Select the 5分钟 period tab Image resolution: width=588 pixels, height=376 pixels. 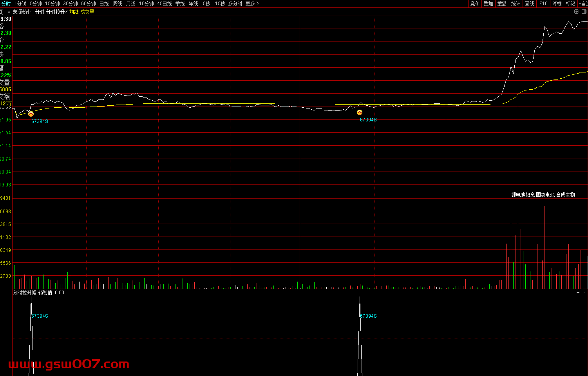(36, 4)
